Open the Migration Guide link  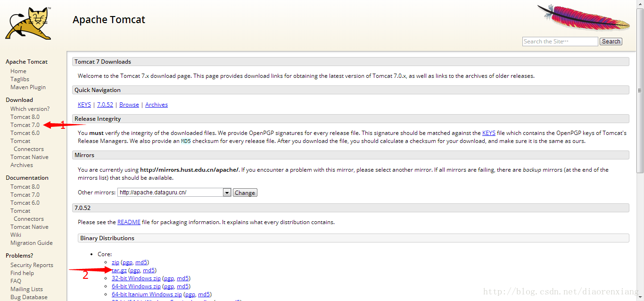pyautogui.click(x=32, y=243)
